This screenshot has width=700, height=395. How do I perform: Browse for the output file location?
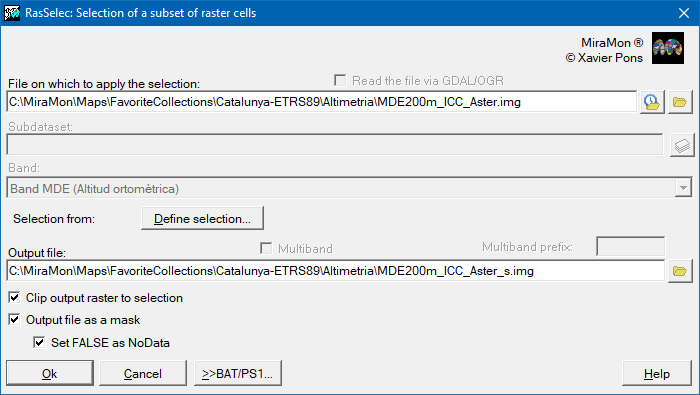point(680,271)
